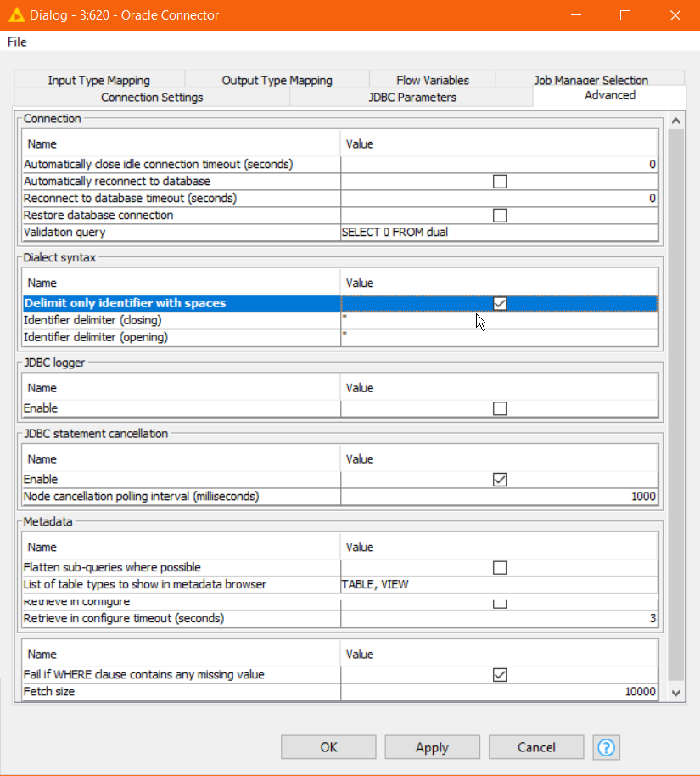The width and height of the screenshot is (700, 776).
Task: Open the help question mark button
Action: (606, 747)
